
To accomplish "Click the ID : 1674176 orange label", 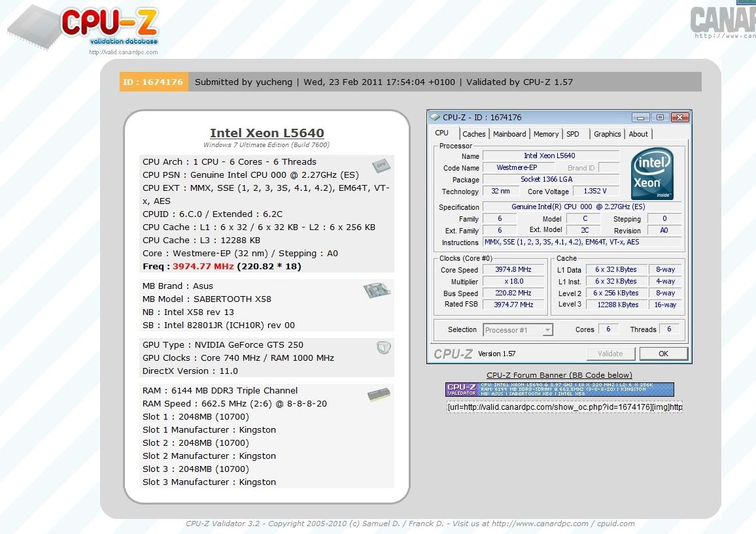I will (x=153, y=82).
